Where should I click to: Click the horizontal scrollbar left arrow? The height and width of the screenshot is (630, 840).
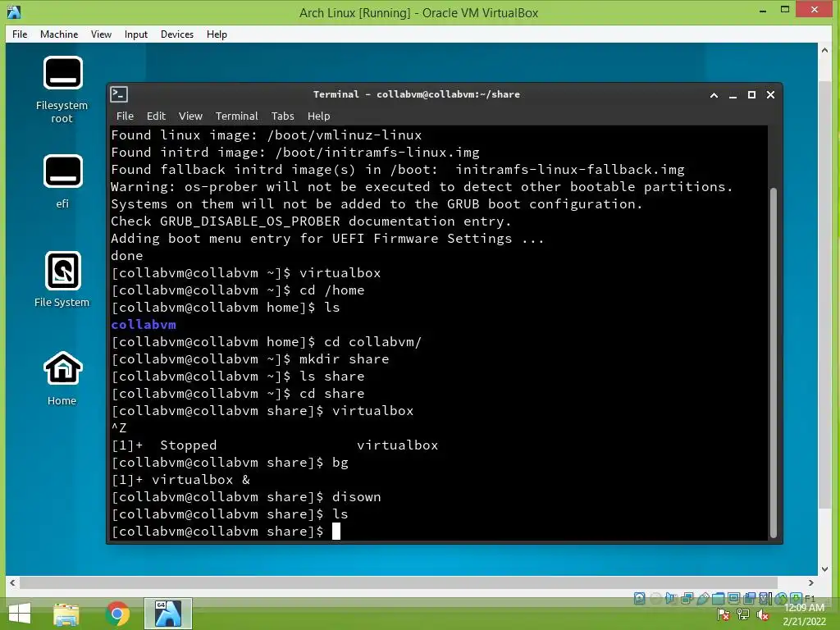[12, 582]
